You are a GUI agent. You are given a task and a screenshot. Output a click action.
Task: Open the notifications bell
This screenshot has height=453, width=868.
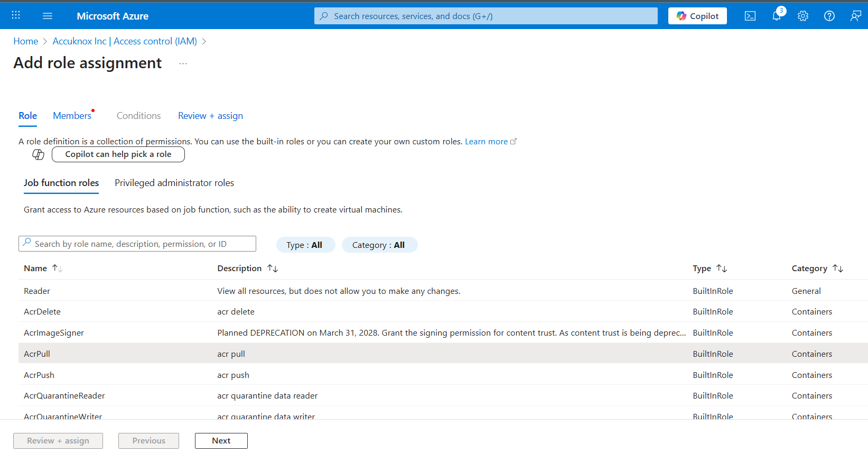coord(777,16)
